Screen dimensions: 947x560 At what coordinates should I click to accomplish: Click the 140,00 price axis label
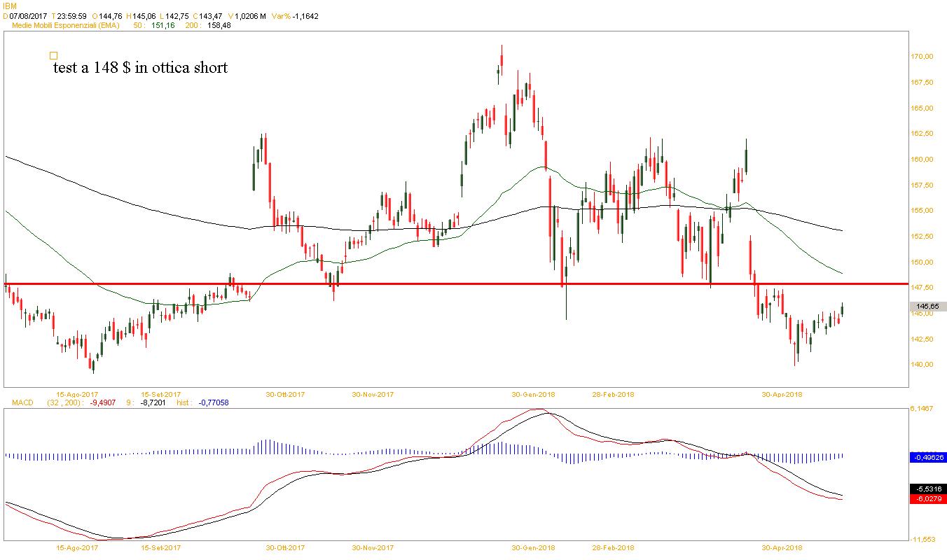click(x=922, y=365)
